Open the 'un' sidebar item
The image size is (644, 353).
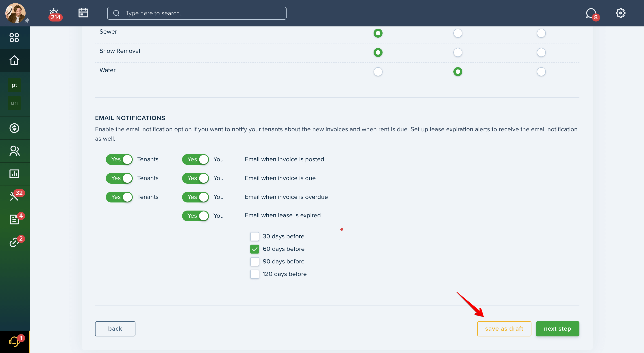tap(14, 103)
